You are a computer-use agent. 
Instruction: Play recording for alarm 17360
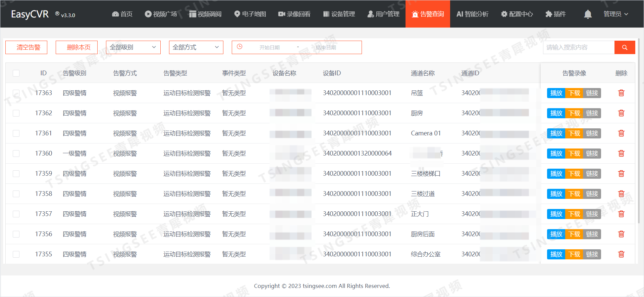tap(556, 154)
